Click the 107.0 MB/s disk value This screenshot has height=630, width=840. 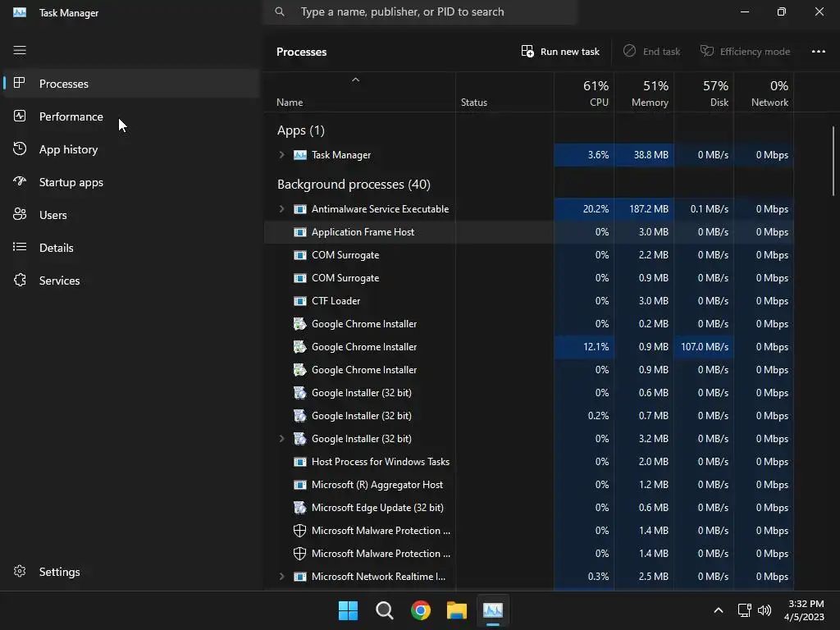[x=704, y=347]
